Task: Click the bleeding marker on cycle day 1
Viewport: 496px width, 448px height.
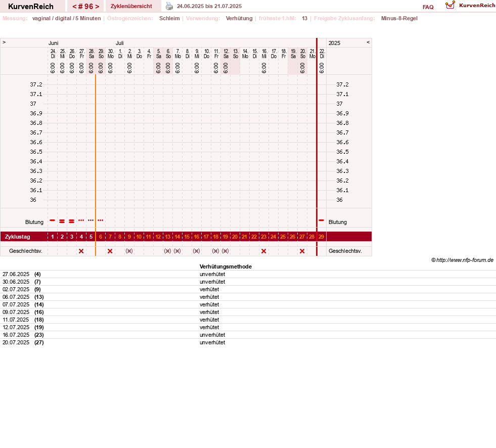Action: [53, 220]
